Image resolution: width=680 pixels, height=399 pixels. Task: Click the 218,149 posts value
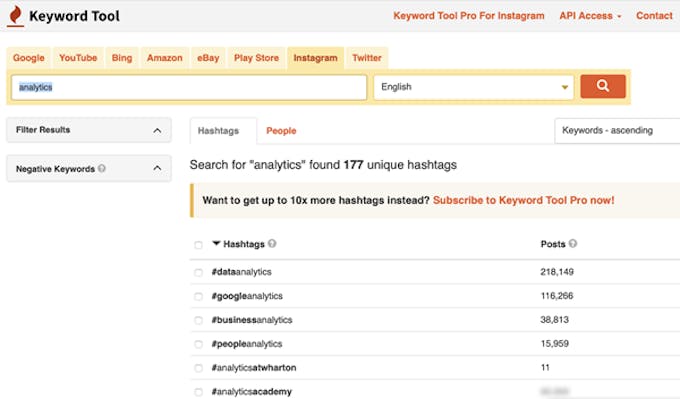557,272
